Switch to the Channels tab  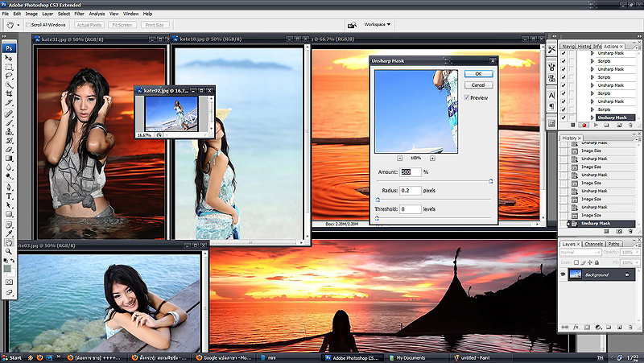pyautogui.click(x=593, y=244)
